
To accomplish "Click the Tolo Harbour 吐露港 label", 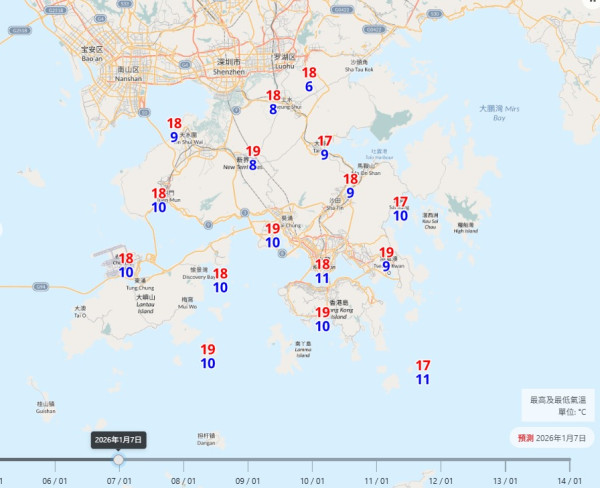I will point(379,154).
